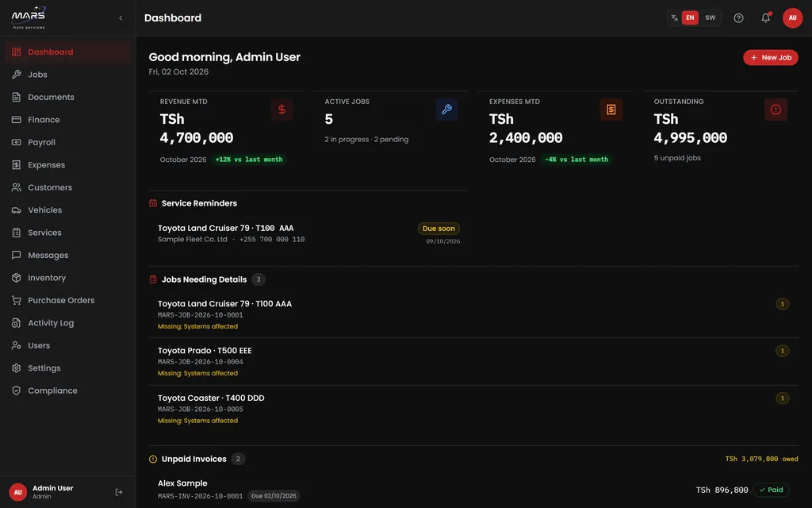
Task: Switch language to SW
Action: click(x=710, y=17)
